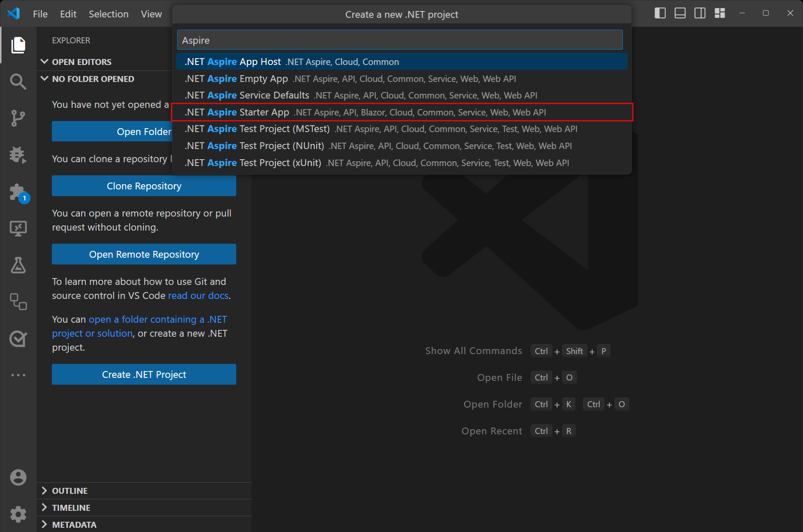Click the Clone Repository button
The height and width of the screenshot is (532, 803).
[144, 186]
